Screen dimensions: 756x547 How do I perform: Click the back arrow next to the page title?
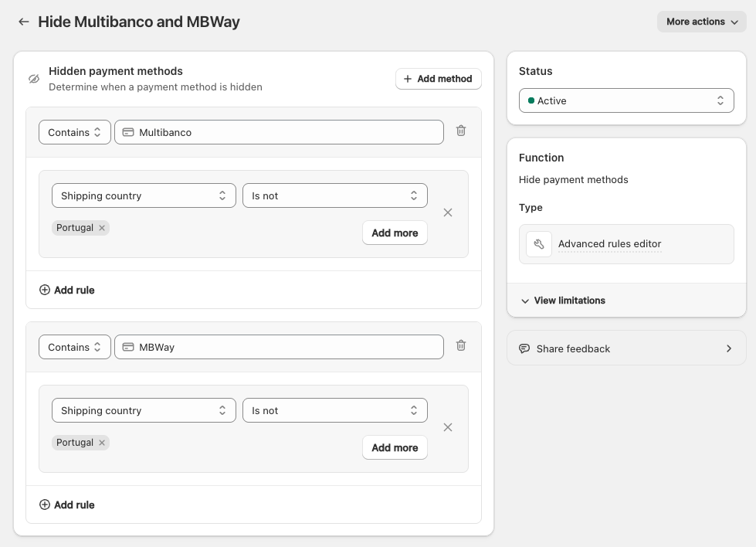(x=23, y=22)
